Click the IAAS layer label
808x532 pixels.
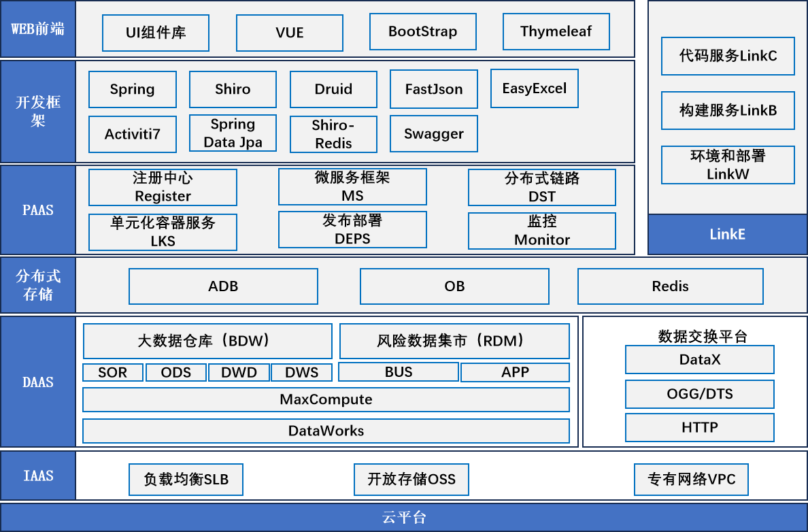(38, 476)
